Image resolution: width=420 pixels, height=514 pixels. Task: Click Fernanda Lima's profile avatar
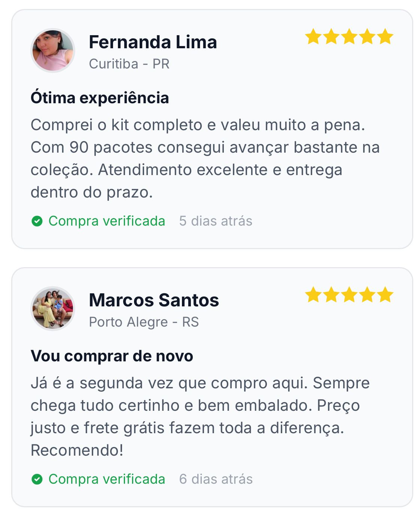coord(52,51)
